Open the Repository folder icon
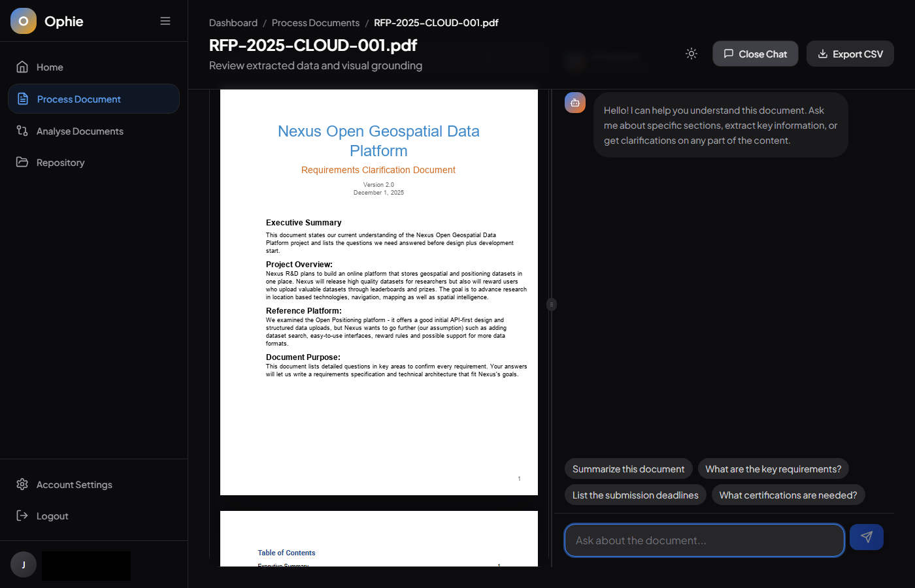The height and width of the screenshot is (588, 915). pyautogui.click(x=22, y=162)
